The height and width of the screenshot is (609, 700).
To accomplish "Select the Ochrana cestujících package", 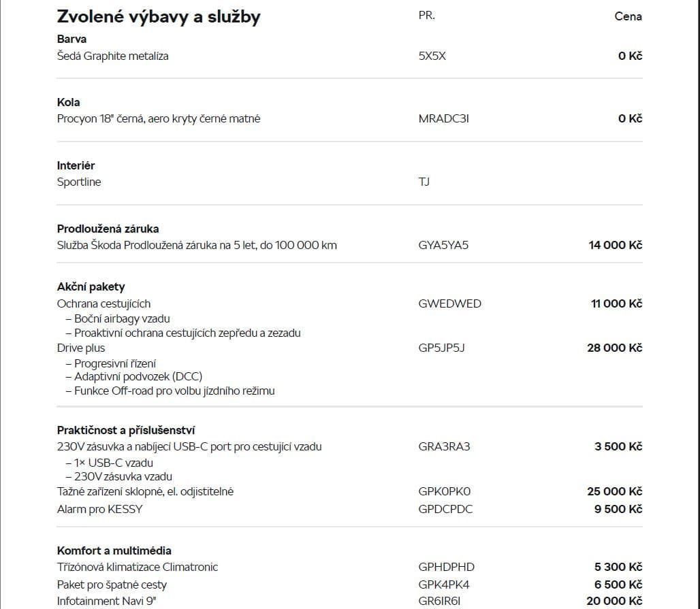I will (x=104, y=304).
